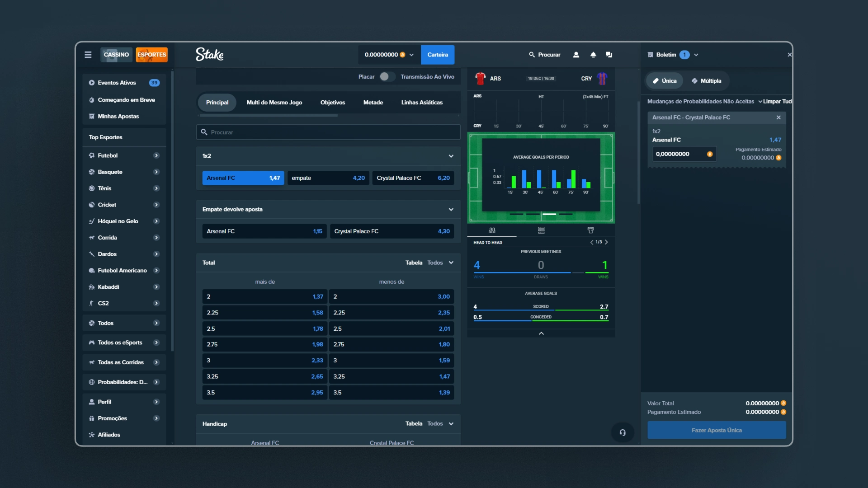
Task: Click Fazer Aposta Única button
Action: (716, 430)
